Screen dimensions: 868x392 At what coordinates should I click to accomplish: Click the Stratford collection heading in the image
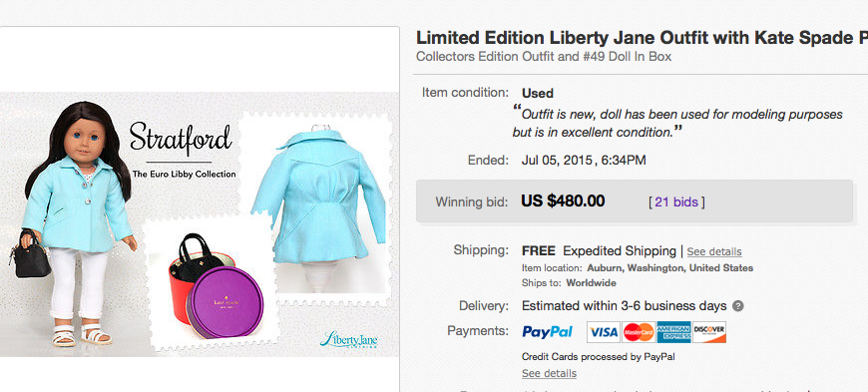181,140
